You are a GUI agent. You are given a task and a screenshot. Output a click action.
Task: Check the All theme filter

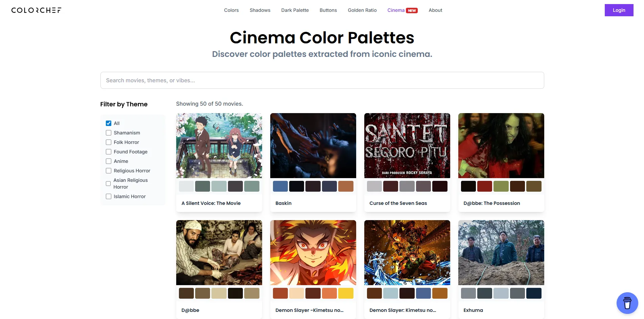coord(109,123)
